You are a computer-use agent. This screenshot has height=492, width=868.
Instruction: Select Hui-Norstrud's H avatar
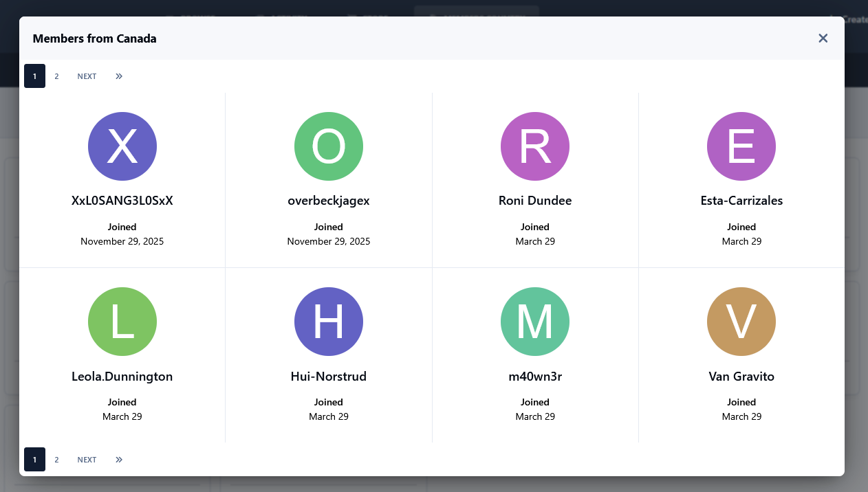click(329, 322)
